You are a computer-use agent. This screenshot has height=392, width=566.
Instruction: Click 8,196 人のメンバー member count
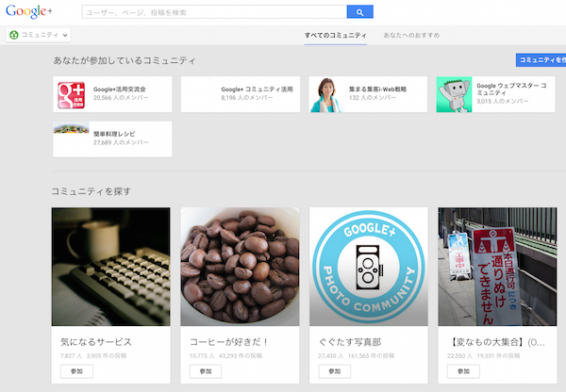(x=247, y=98)
